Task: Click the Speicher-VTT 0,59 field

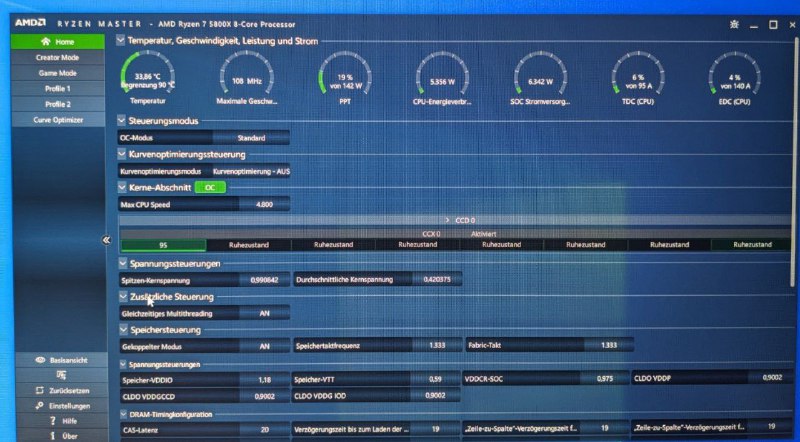Action: pos(376,379)
